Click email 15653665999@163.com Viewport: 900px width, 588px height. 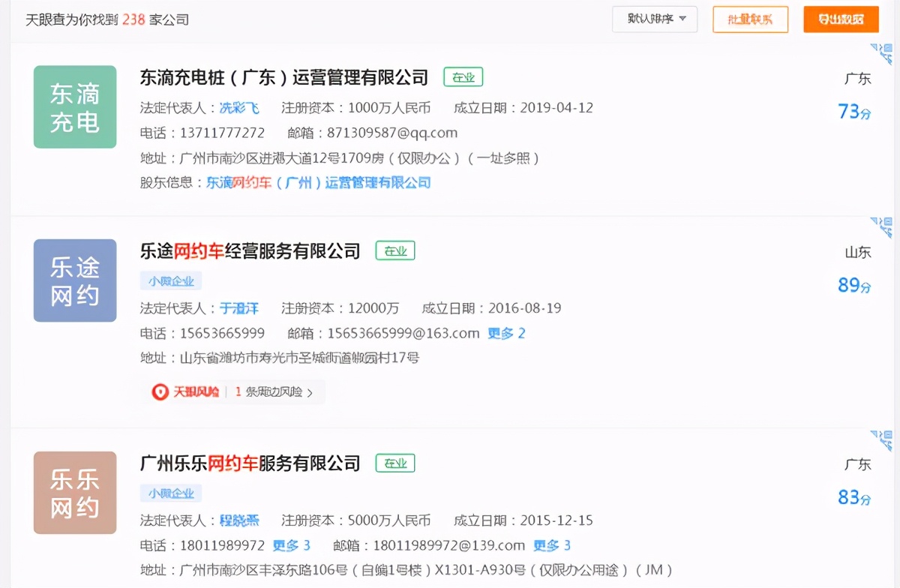click(403, 333)
